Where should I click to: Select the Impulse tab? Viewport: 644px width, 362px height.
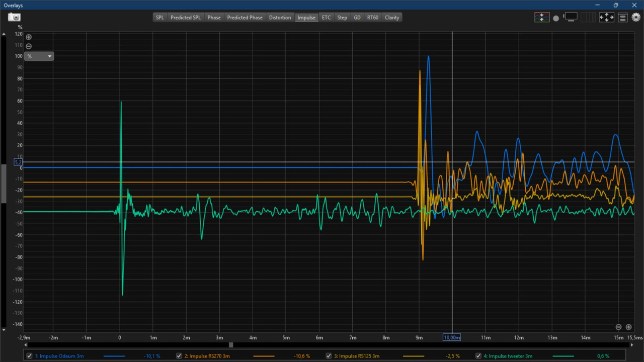coord(306,17)
